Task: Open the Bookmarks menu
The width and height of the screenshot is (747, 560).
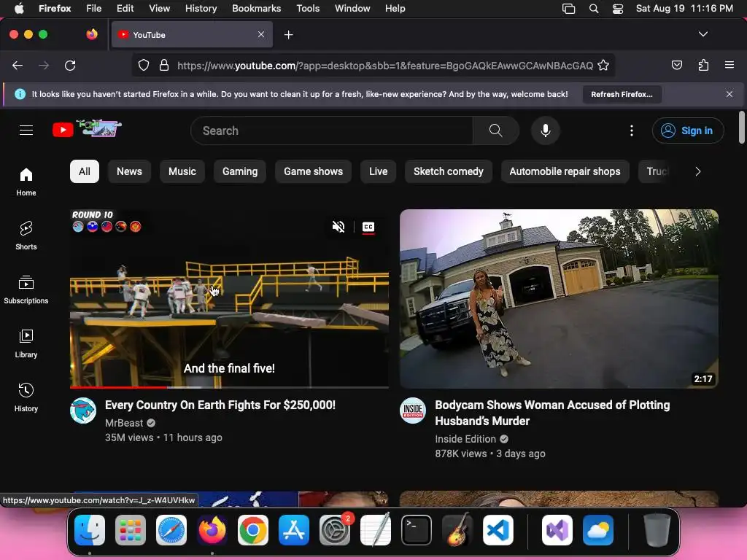Action: pos(256,9)
